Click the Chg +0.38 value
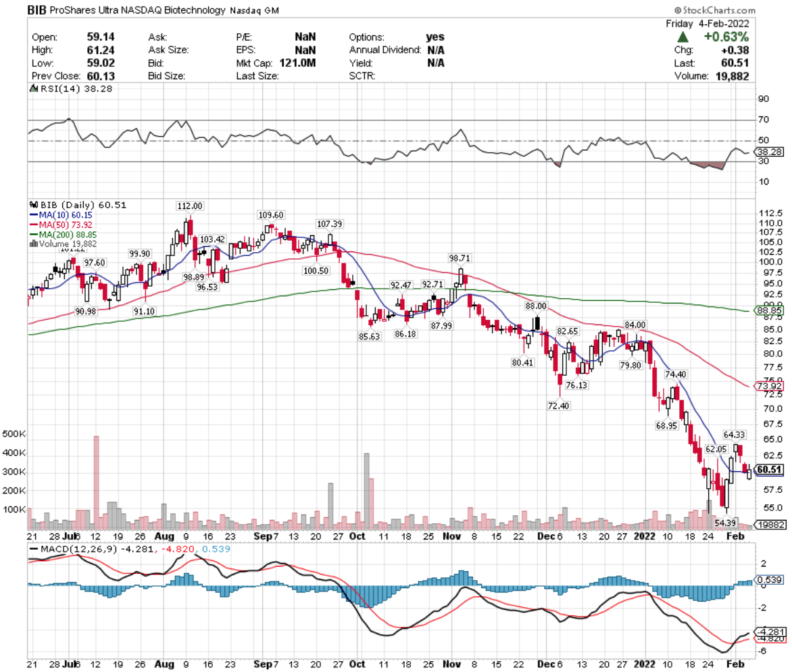The image size is (792, 672). click(x=735, y=50)
